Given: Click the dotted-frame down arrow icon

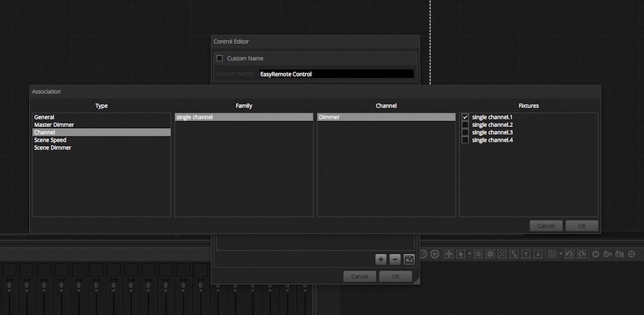Looking at the screenshot, I should (538, 254).
